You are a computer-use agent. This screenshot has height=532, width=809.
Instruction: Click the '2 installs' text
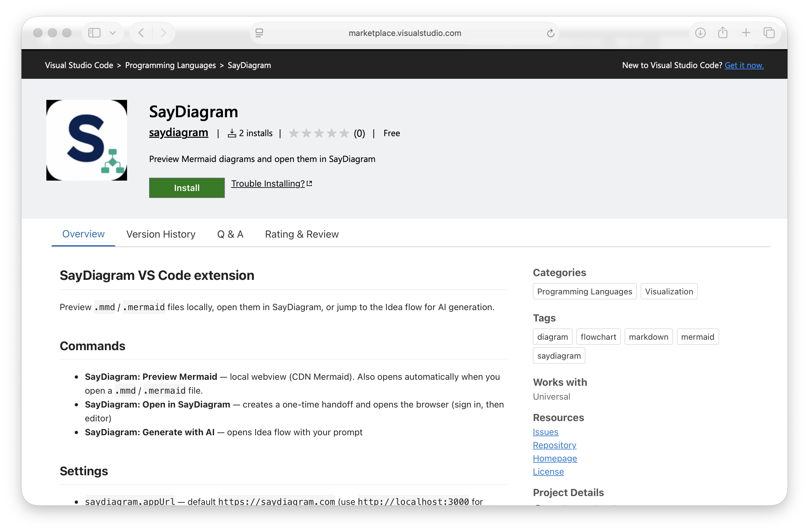tap(256, 133)
